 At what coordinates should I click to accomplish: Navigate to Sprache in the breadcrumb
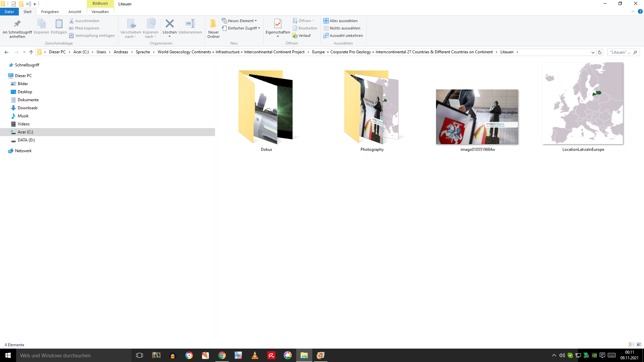click(143, 52)
